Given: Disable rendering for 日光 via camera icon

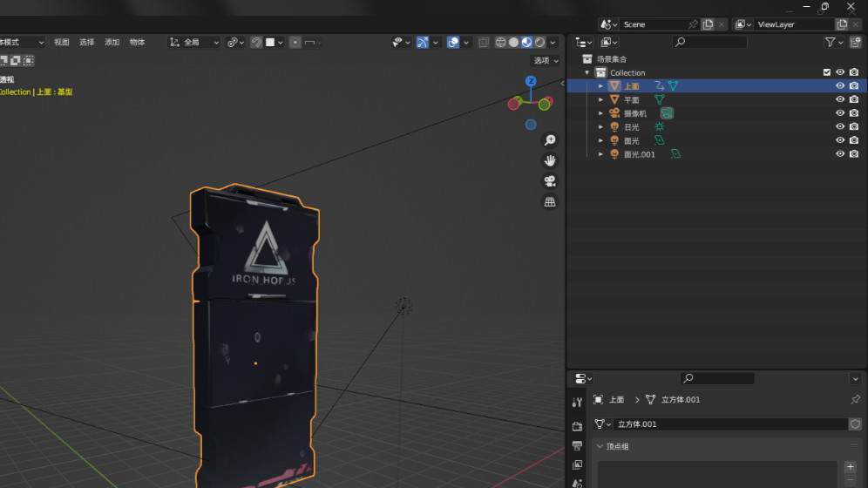Looking at the screenshot, I should coord(854,127).
